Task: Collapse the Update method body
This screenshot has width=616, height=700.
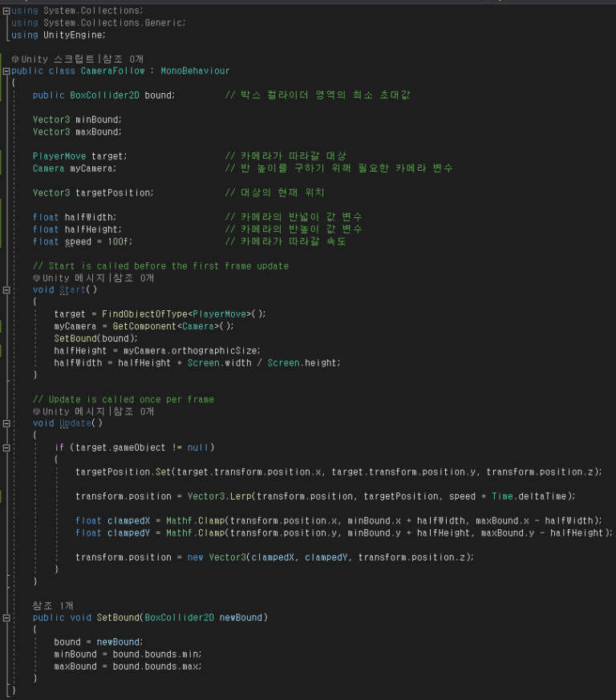Action: (6, 423)
